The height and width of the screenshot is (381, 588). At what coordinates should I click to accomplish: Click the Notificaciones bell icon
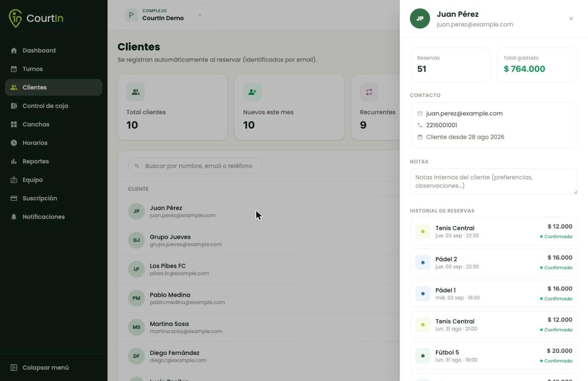14,217
